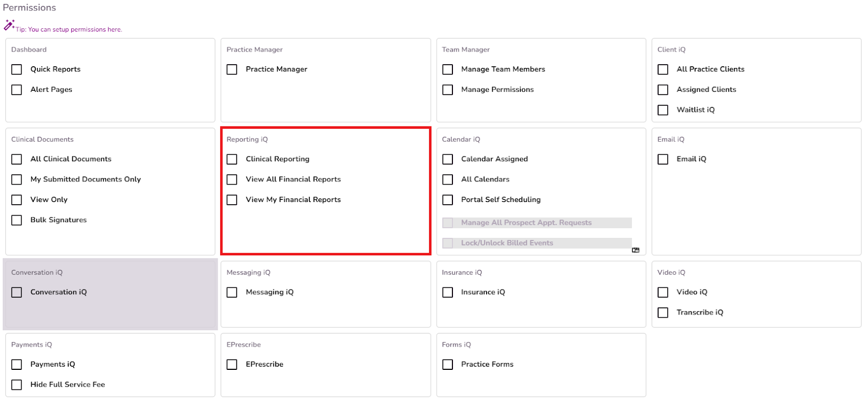Click the Client iQ section title
This screenshot has height=403, width=868.
click(672, 49)
